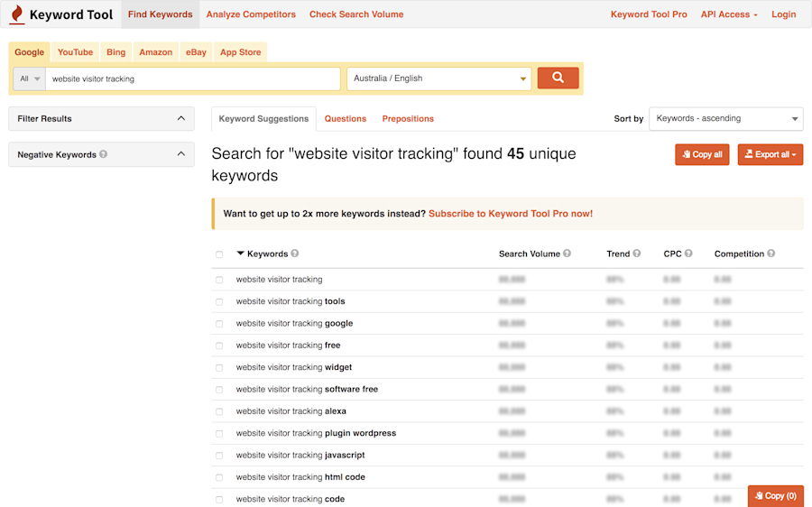Check 'website visitor tracking widget' row
Screen dimensions: 812x507
219,368
